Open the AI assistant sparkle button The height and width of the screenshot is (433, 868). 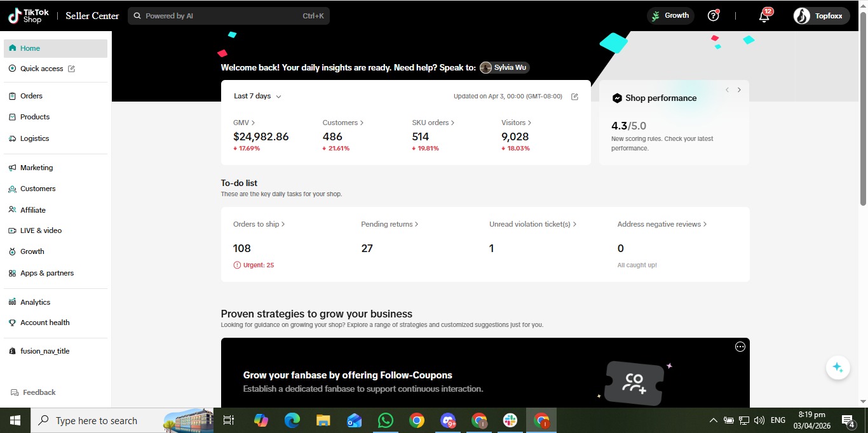(x=837, y=368)
